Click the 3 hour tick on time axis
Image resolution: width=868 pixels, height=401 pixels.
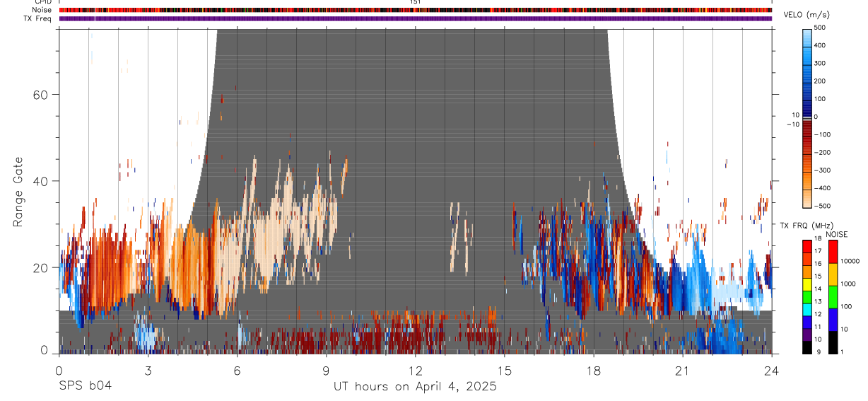point(148,370)
